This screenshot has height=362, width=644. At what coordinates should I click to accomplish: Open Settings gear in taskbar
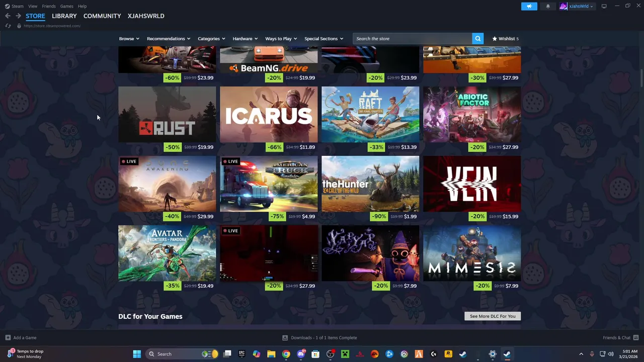(x=492, y=354)
